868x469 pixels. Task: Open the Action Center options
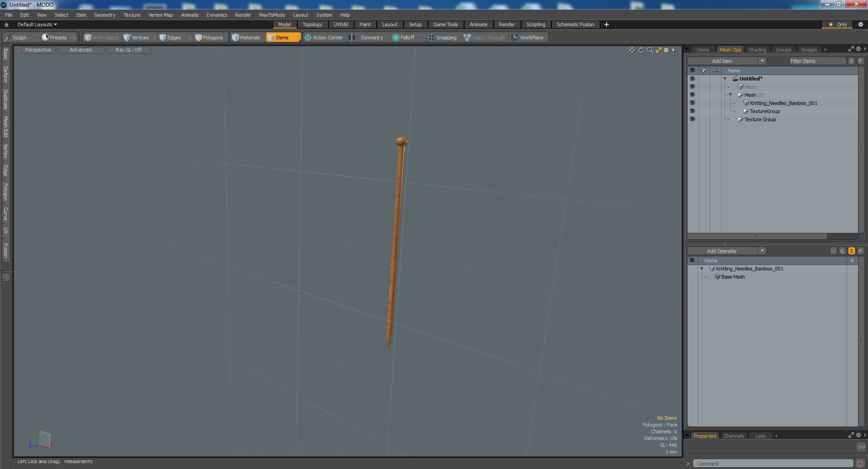point(324,38)
